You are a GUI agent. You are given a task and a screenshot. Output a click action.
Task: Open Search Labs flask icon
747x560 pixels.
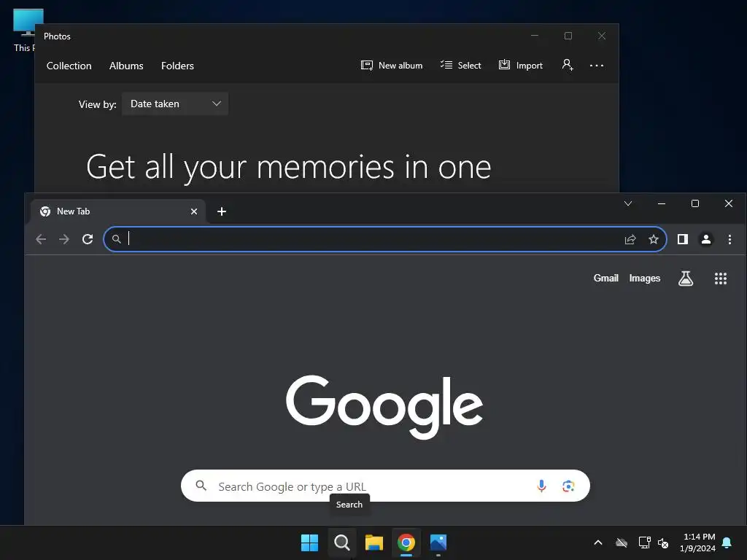[x=686, y=279]
